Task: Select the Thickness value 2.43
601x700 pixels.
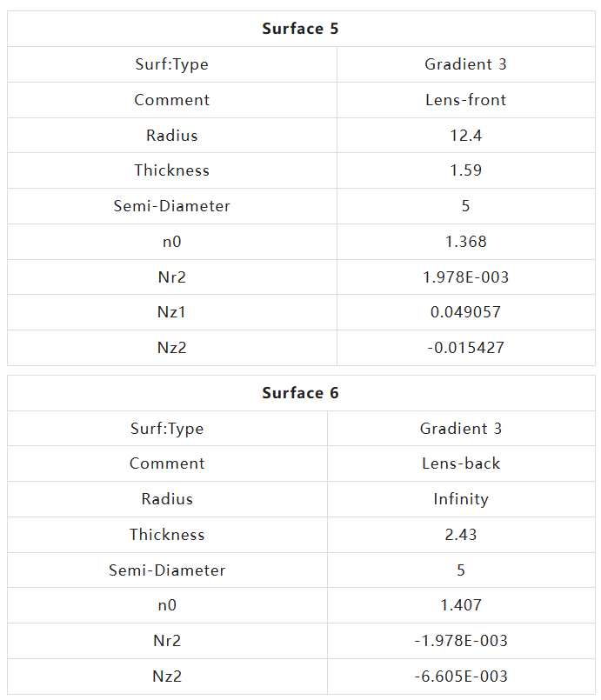Action: coord(461,535)
